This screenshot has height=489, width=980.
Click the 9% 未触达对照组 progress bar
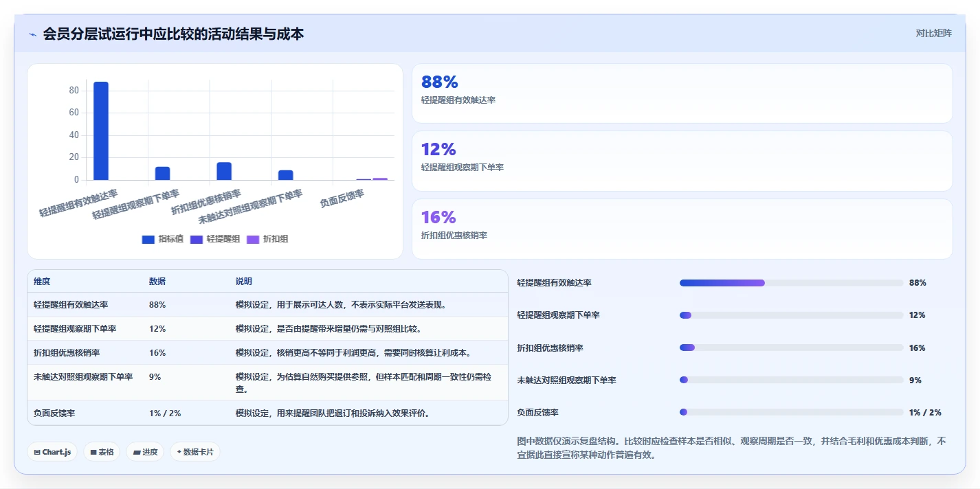pyautogui.click(x=791, y=380)
